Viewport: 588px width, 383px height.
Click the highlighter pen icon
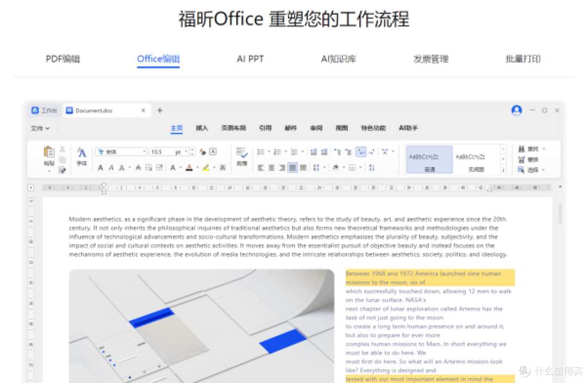coord(206,168)
